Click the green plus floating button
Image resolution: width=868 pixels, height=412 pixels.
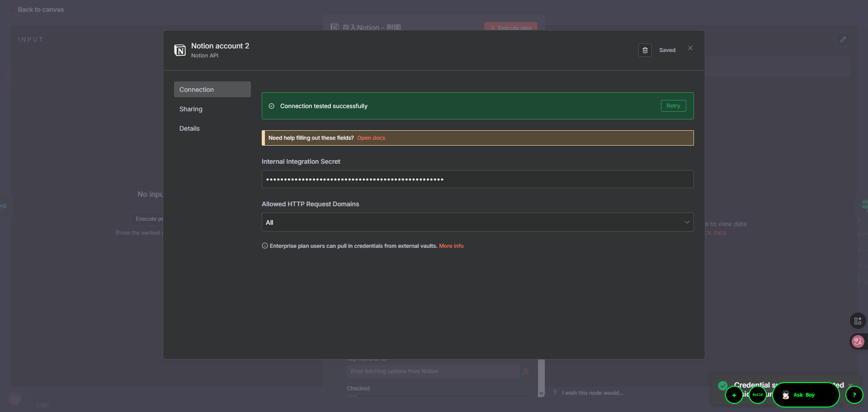coord(734,395)
